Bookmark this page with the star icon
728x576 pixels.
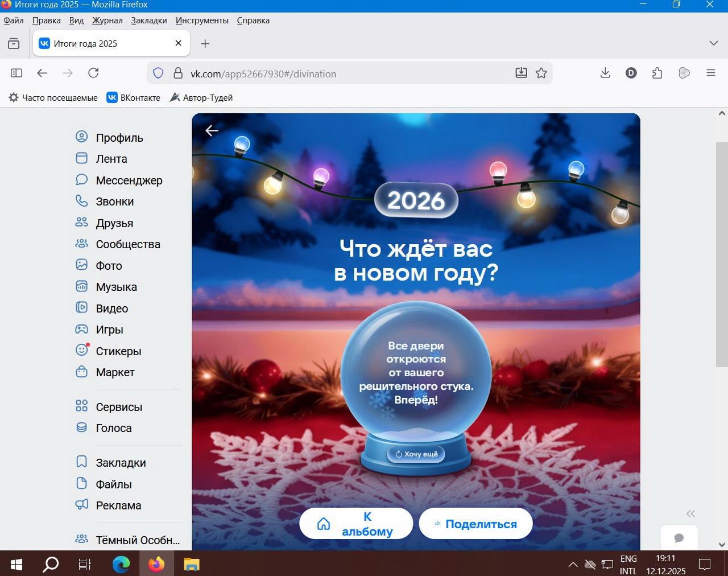coord(541,73)
